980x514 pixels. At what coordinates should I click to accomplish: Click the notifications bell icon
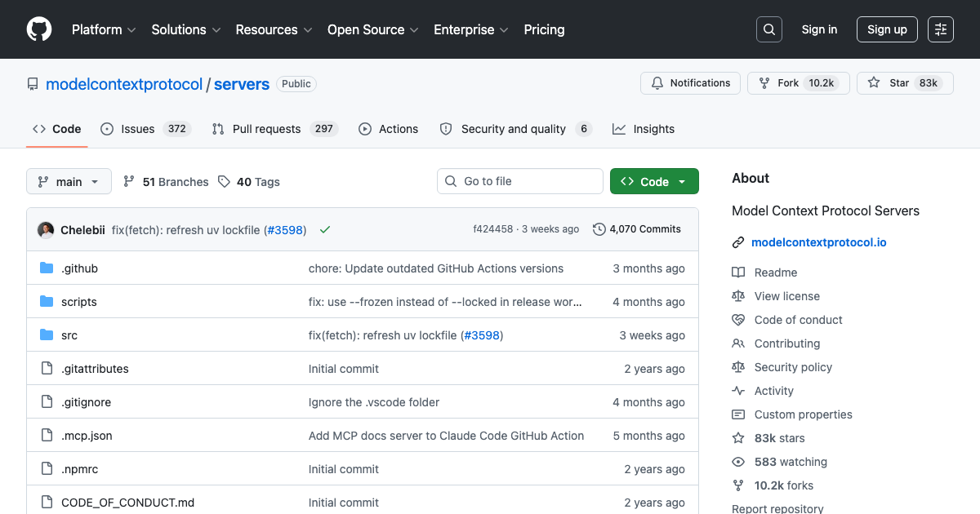[657, 82]
